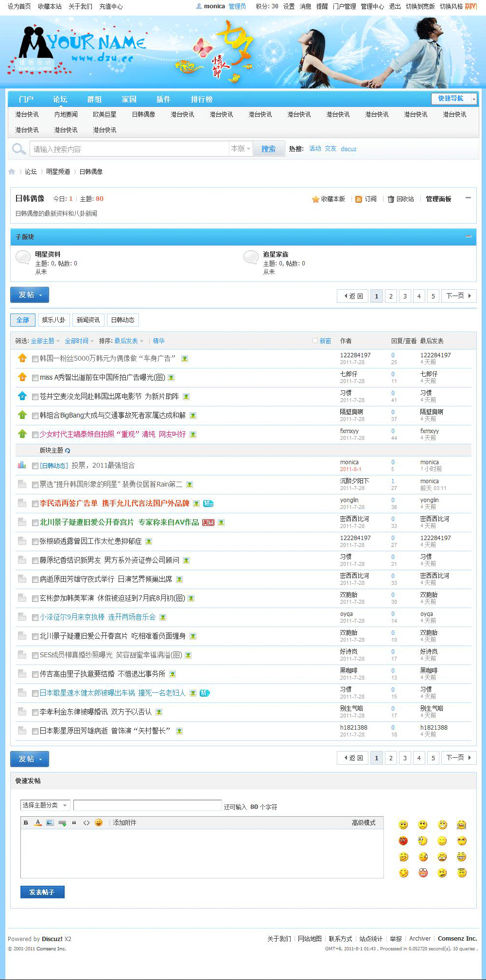Open the 选择主题分类 dropdown
The image size is (486, 980).
(45, 805)
